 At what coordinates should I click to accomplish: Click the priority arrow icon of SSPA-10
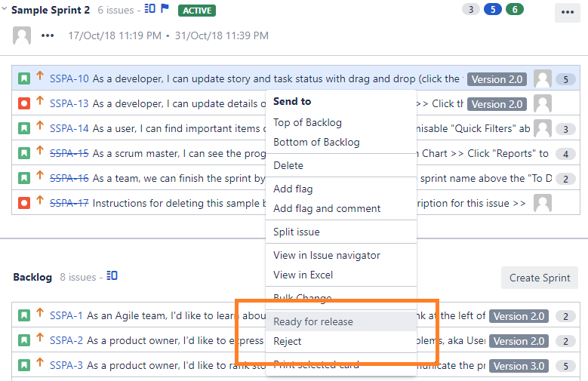point(40,76)
